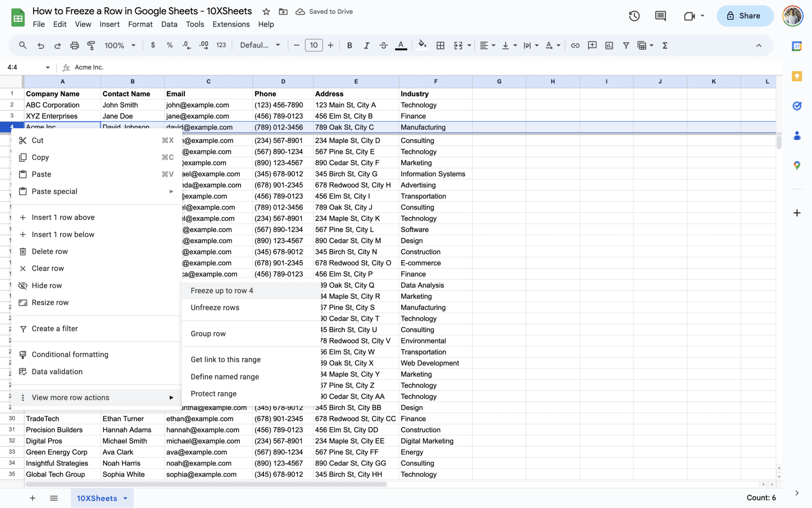Click the Paint format icon

pos(91,45)
